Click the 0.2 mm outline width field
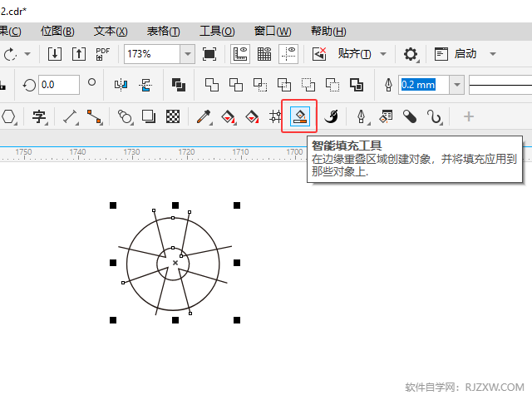 pos(424,85)
